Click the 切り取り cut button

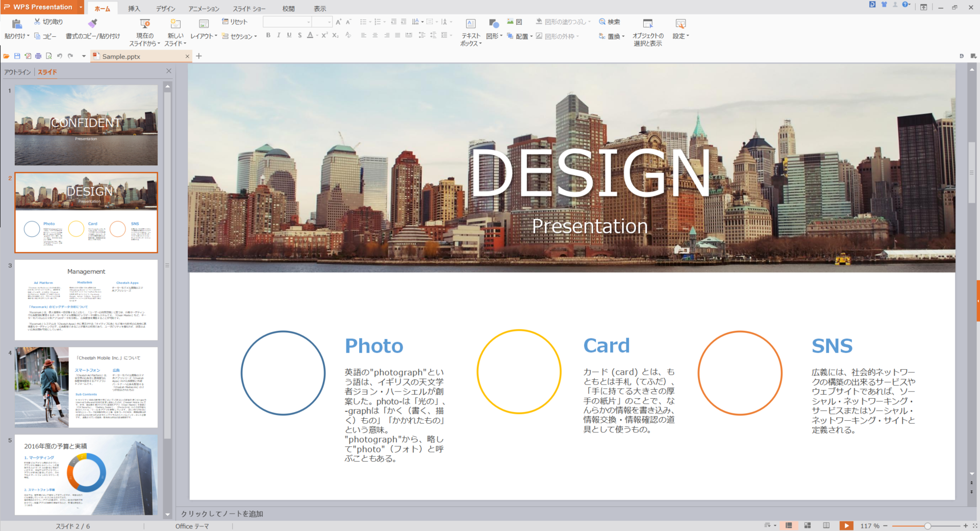(48, 22)
